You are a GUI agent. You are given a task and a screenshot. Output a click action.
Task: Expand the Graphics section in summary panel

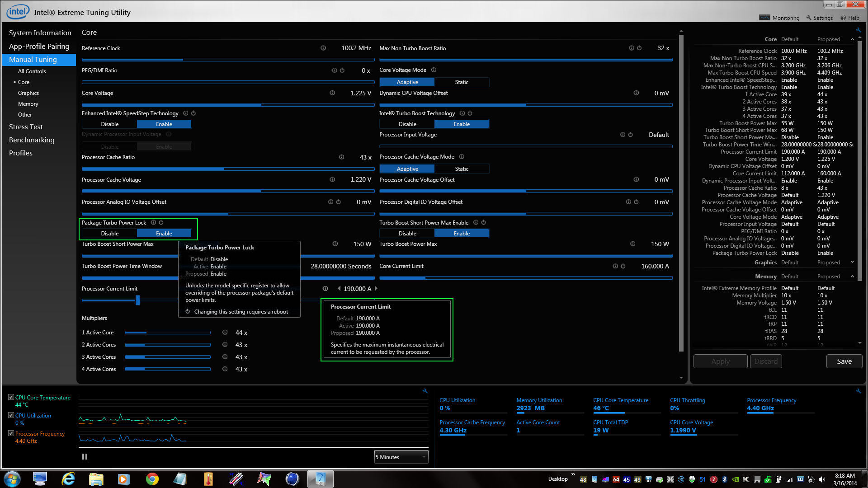click(853, 262)
